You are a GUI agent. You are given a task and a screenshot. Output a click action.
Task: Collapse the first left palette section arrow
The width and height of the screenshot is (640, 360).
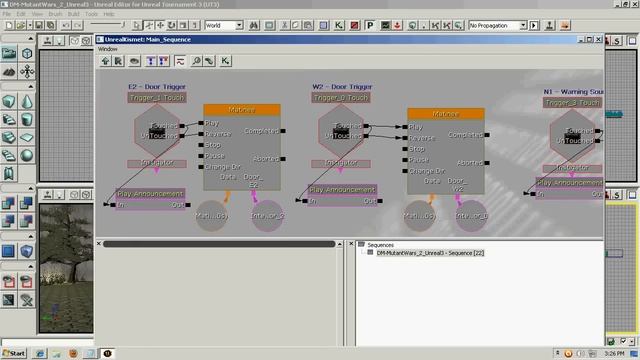point(31,38)
